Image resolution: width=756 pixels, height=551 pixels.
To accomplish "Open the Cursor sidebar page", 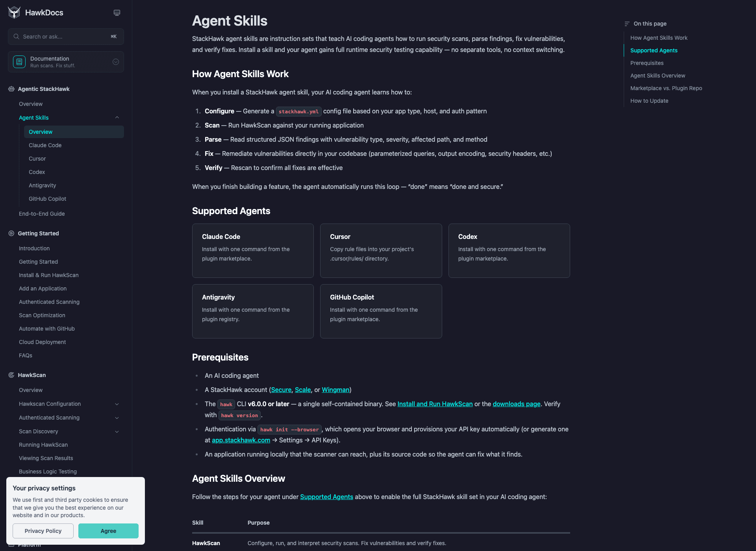I will 37,159.
